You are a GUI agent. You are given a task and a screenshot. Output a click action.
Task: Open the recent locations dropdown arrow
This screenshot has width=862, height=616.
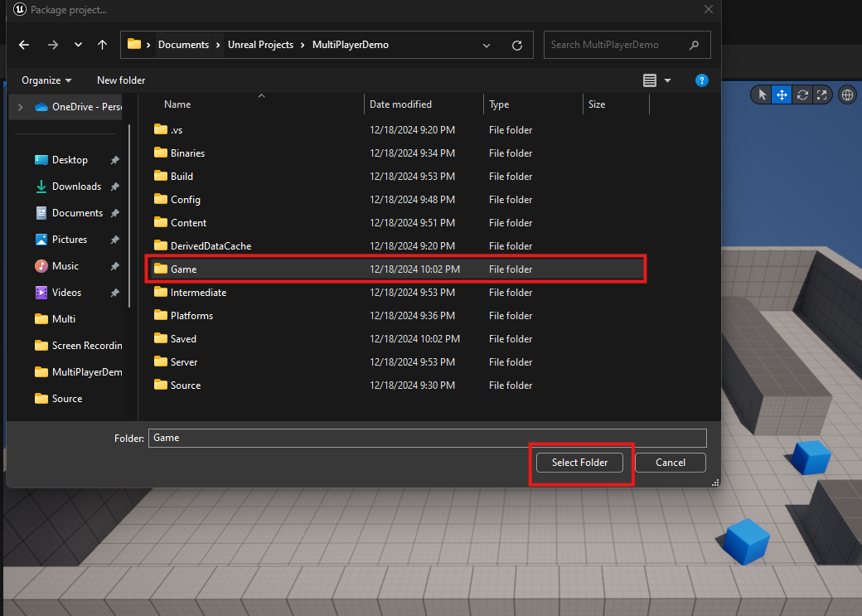[x=78, y=45]
